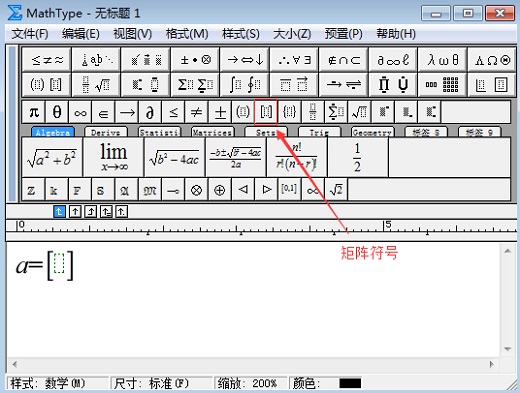Insert the one-half fraction expression

(358, 157)
